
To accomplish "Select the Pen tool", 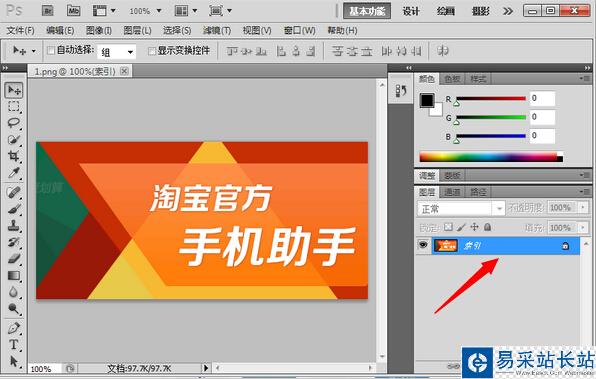I will 14,328.
